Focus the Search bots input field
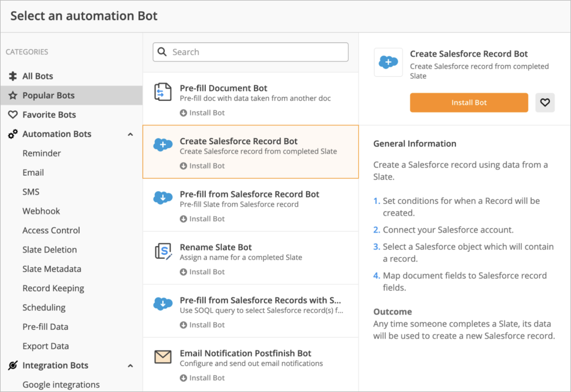The image size is (571, 392). (x=250, y=52)
